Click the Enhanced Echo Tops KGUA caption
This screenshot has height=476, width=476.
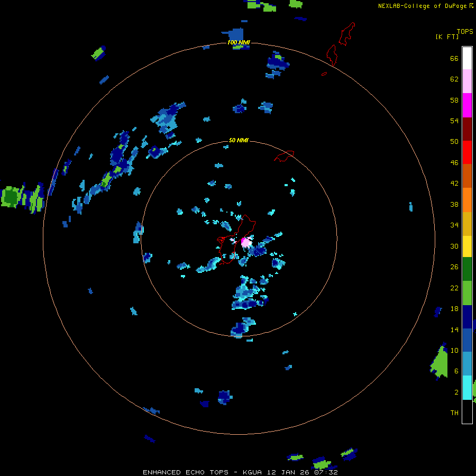240,472
